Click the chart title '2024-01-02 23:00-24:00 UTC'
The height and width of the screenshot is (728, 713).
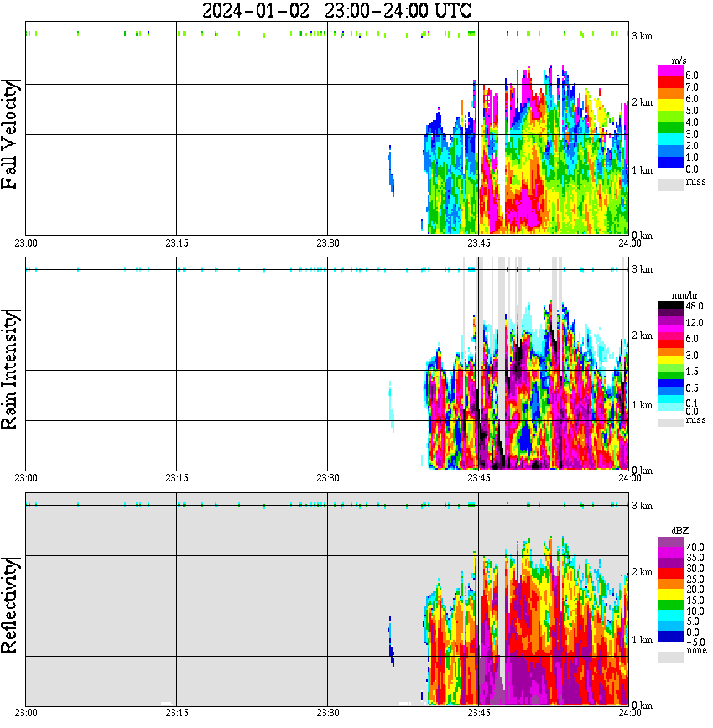336,10
